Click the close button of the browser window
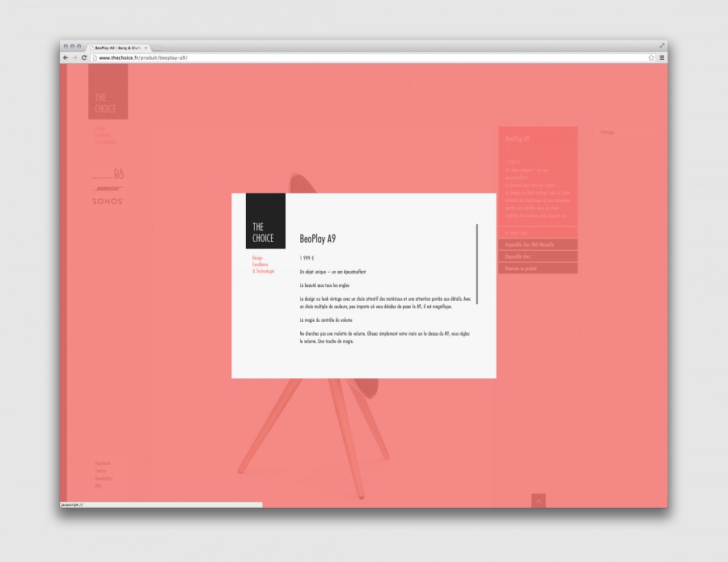This screenshot has width=728, height=562. pos(66,46)
